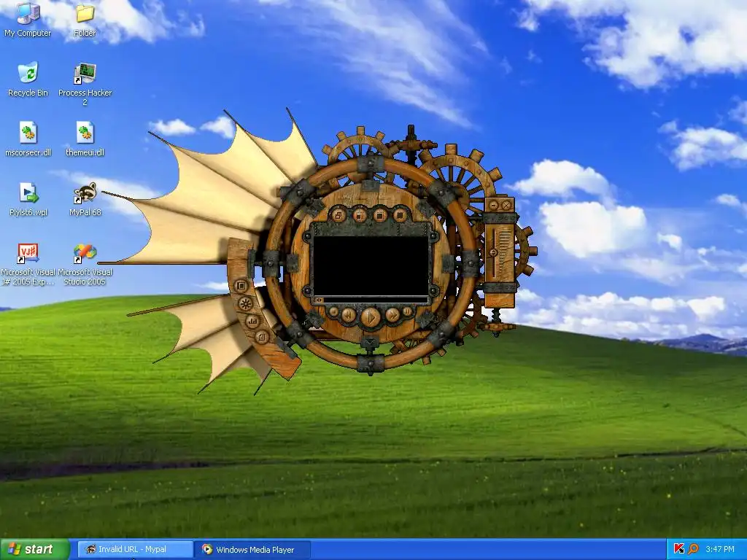Click the volume slider knob
Screen dimensions: 747x560
click(494, 252)
